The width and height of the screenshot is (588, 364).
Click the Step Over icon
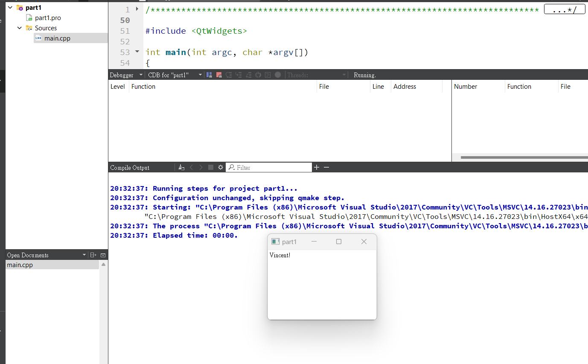229,74
